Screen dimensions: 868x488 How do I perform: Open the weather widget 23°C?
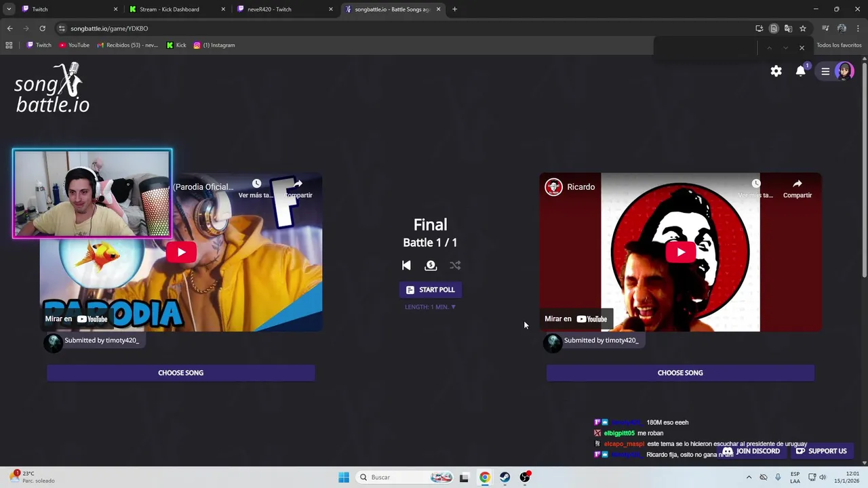[x=33, y=477]
